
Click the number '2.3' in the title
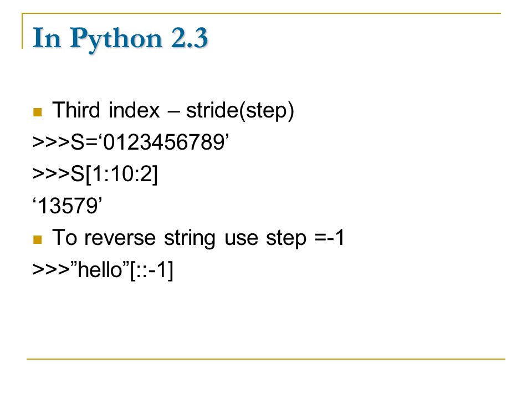pos(190,38)
